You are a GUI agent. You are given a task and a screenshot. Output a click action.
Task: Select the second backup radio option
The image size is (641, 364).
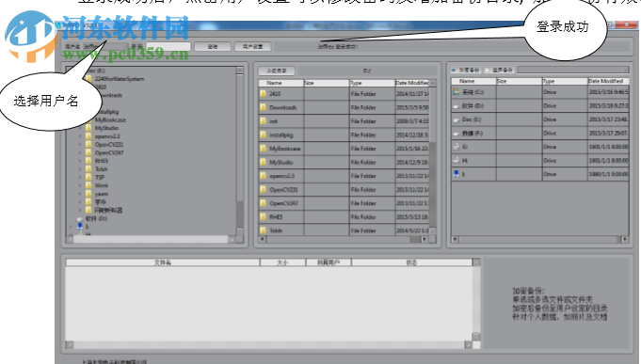[x=487, y=70]
